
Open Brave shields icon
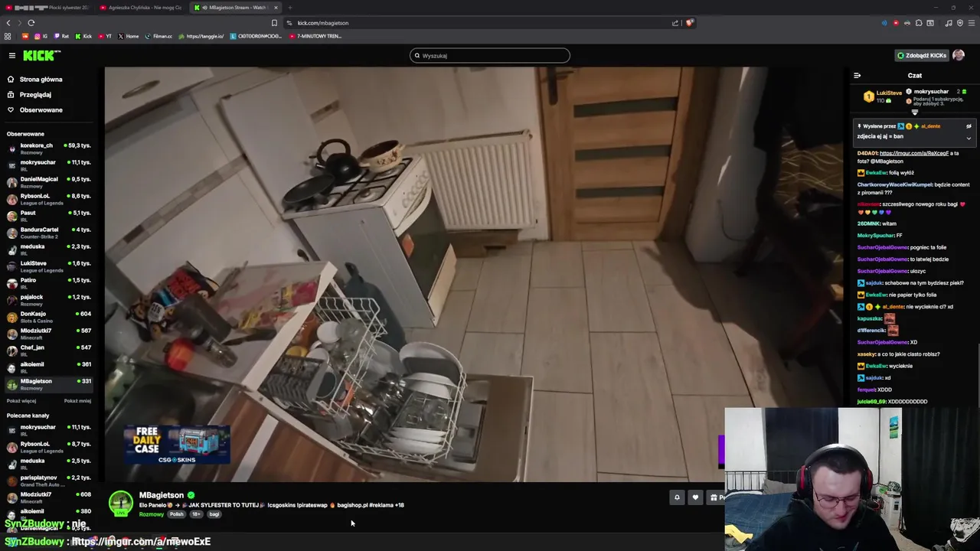(689, 23)
